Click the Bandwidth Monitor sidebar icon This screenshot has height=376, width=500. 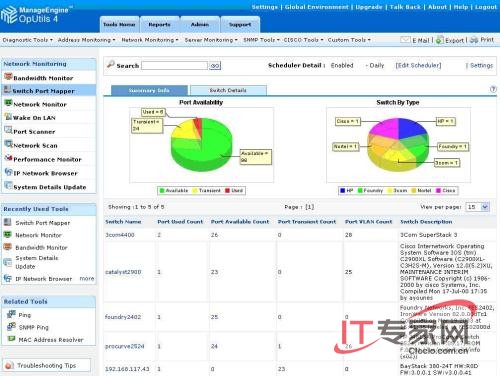coord(8,77)
